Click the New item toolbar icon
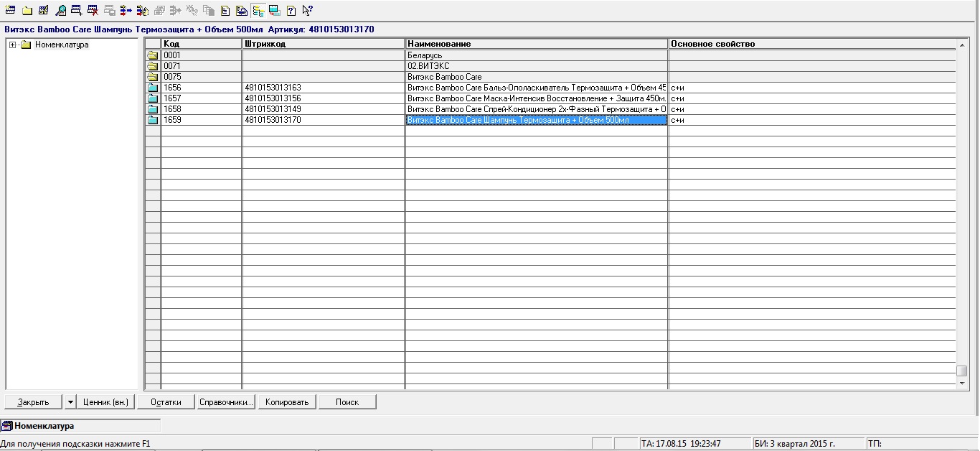This screenshot has height=451, width=980. [10, 11]
